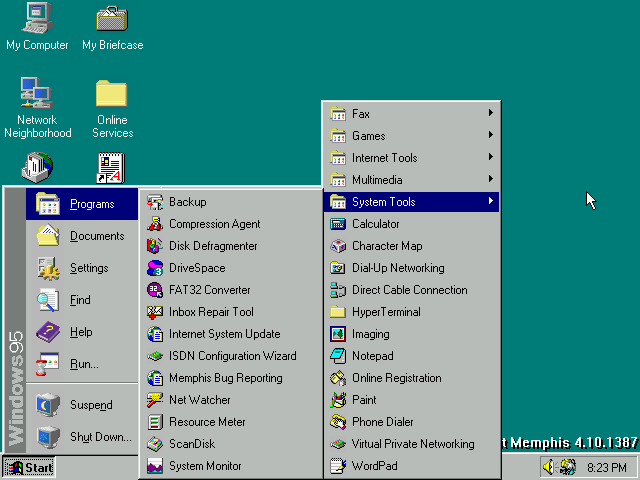Click the Internet Tools menu label
The image size is (640, 480).
(x=384, y=158)
